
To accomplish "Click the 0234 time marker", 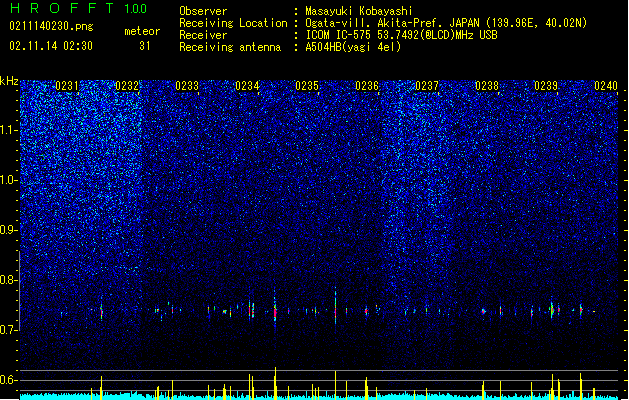I will click(247, 86).
